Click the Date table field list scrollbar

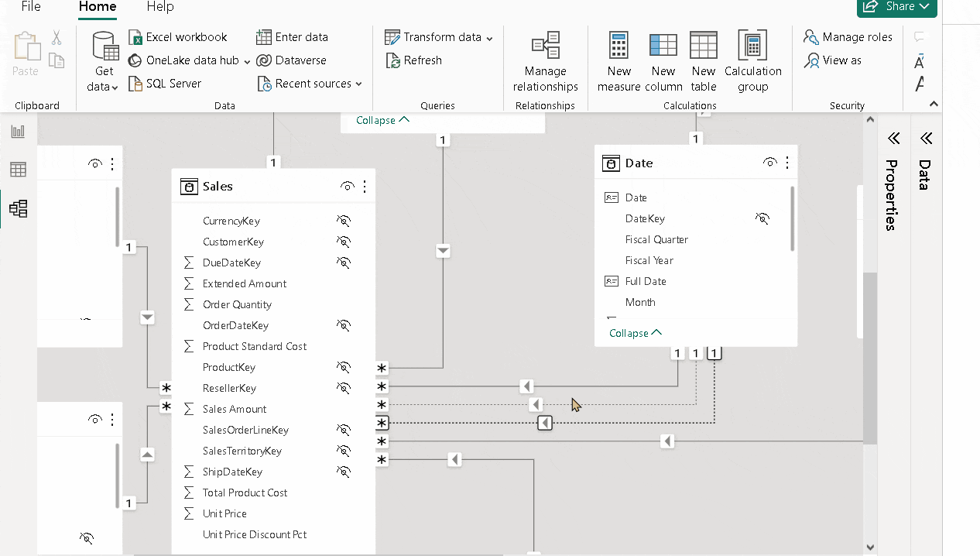[792, 218]
